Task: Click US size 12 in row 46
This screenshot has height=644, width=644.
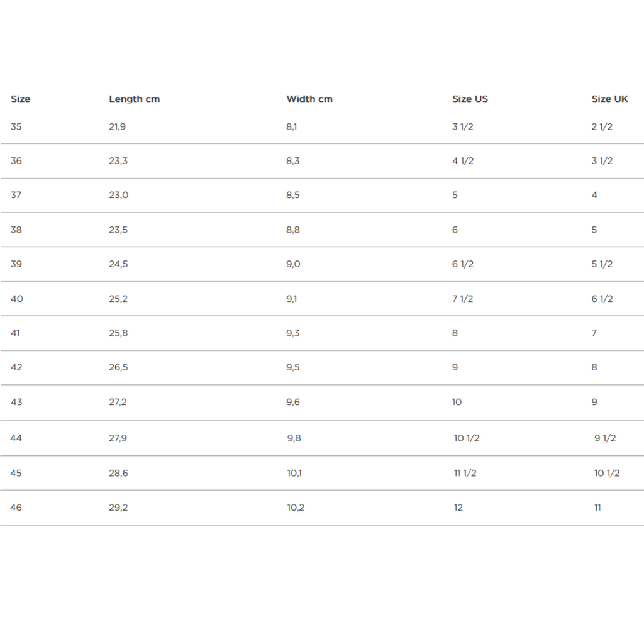Action: point(458,508)
